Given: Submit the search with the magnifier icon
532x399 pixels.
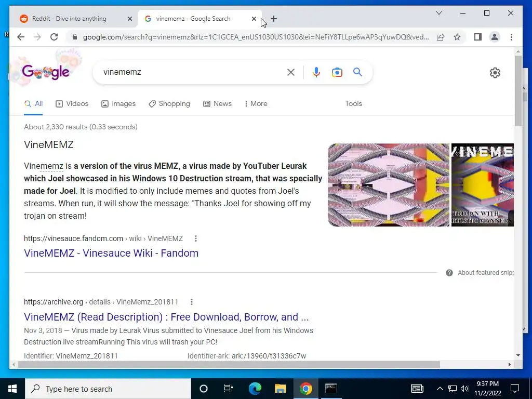Looking at the screenshot, I should 357,72.
